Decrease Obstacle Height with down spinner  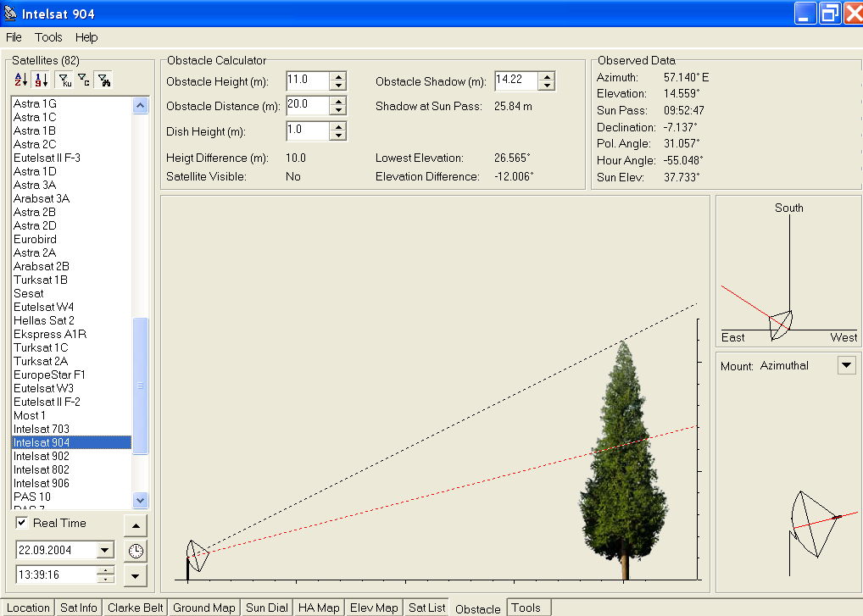point(338,86)
